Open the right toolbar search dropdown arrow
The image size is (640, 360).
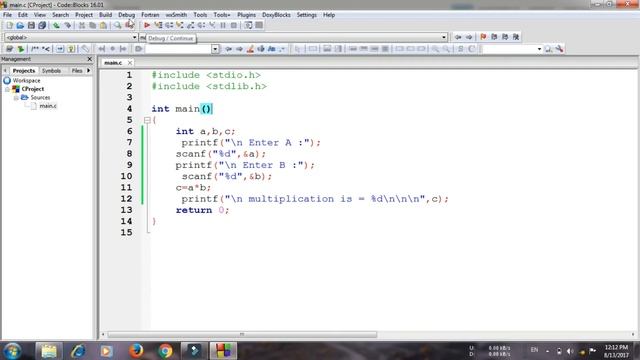[x=539, y=49]
